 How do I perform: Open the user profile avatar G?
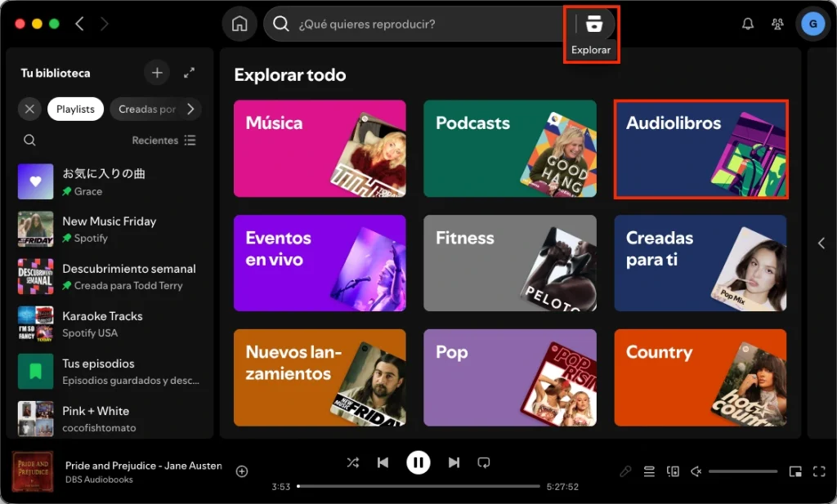(x=812, y=24)
